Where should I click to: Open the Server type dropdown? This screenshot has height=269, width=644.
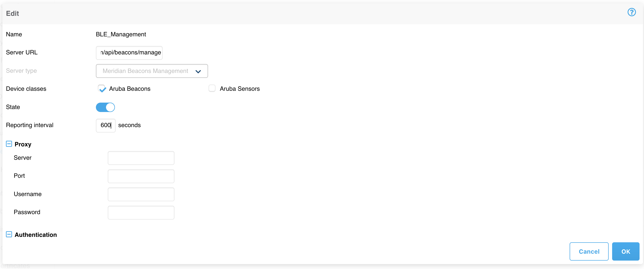coord(152,71)
